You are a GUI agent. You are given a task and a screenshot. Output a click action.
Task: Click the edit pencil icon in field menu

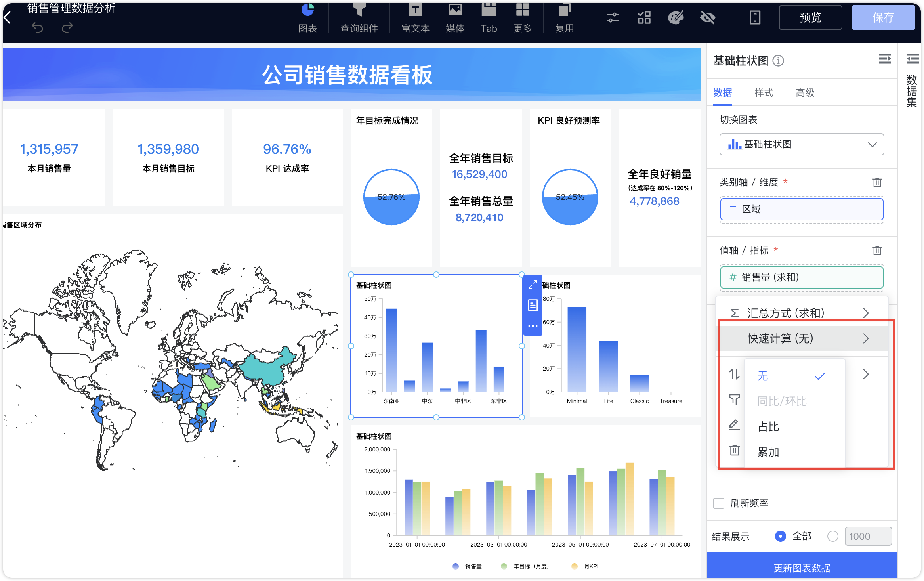[734, 425]
